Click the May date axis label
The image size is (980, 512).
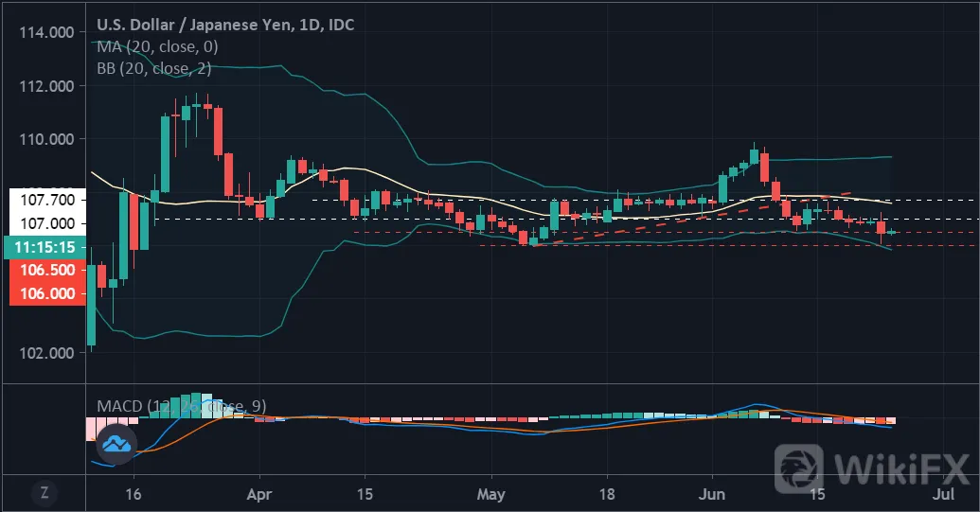tap(490, 495)
